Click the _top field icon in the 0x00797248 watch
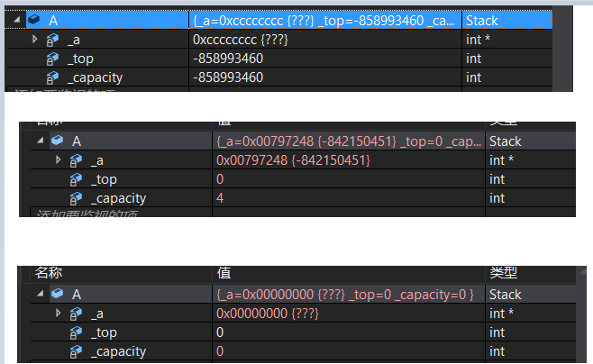This screenshot has width=593, height=364. click(x=76, y=179)
